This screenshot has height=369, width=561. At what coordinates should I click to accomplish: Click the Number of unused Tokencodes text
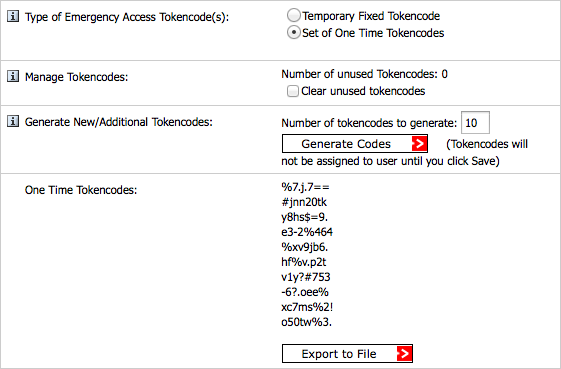pyautogui.click(x=364, y=74)
